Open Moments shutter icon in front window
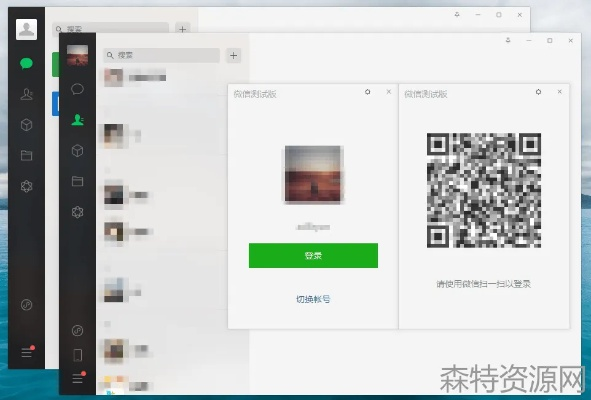Screen dimensions: 591x400 click(77, 212)
